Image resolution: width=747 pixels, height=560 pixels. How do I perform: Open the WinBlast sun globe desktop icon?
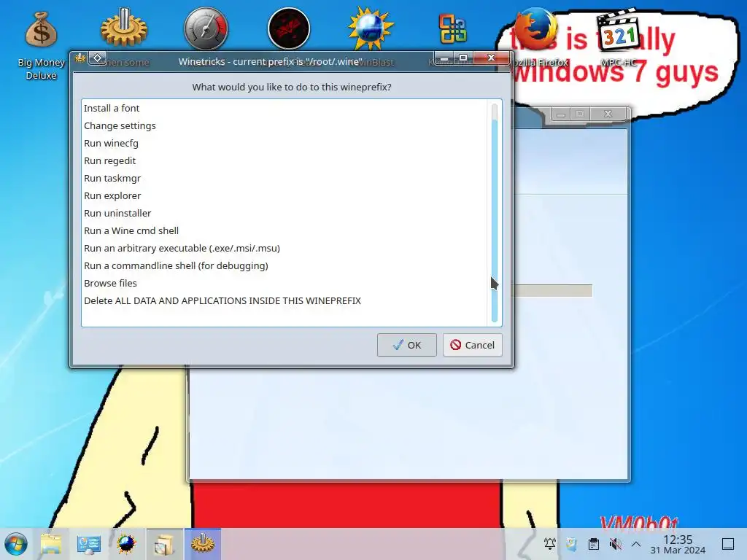pyautogui.click(x=371, y=28)
